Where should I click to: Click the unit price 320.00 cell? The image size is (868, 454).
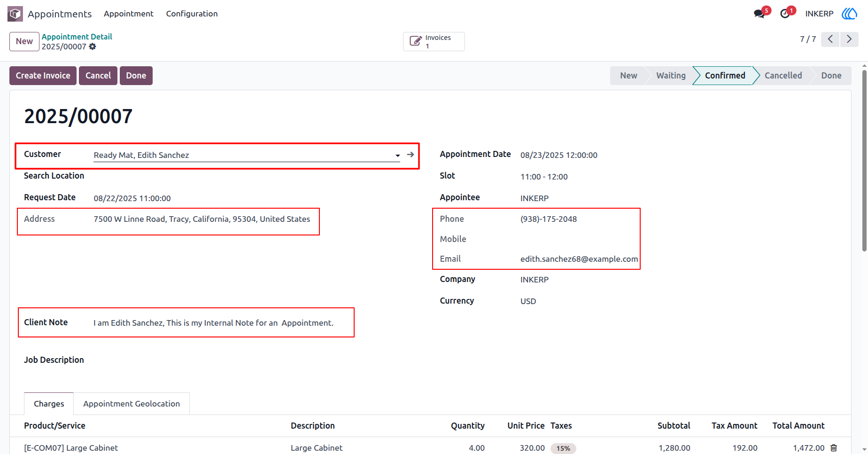[532, 448]
